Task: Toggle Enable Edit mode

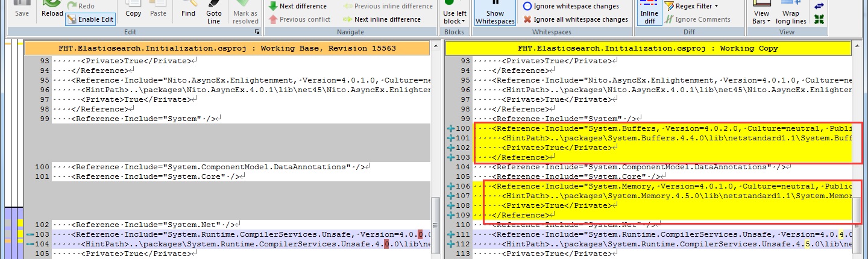Action: coord(90,19)
